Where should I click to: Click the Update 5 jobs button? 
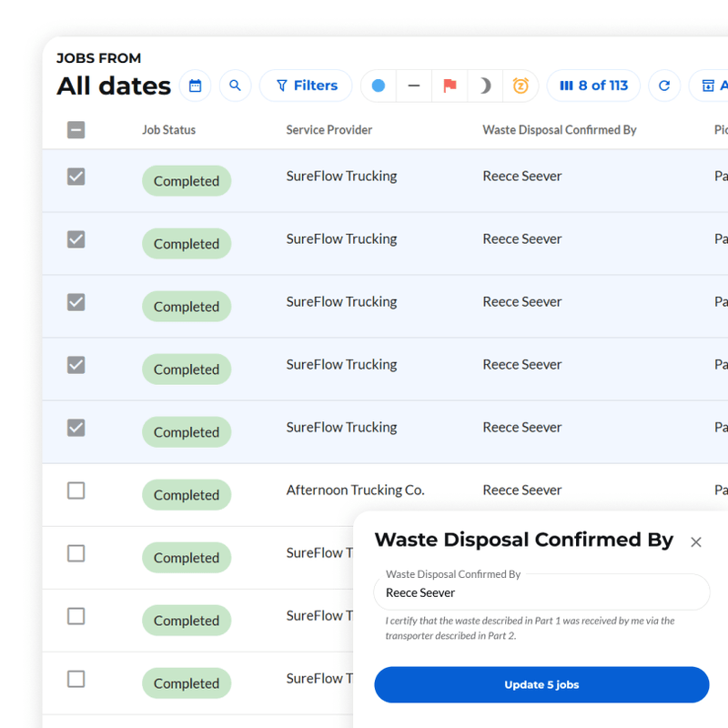pos(541,685)
